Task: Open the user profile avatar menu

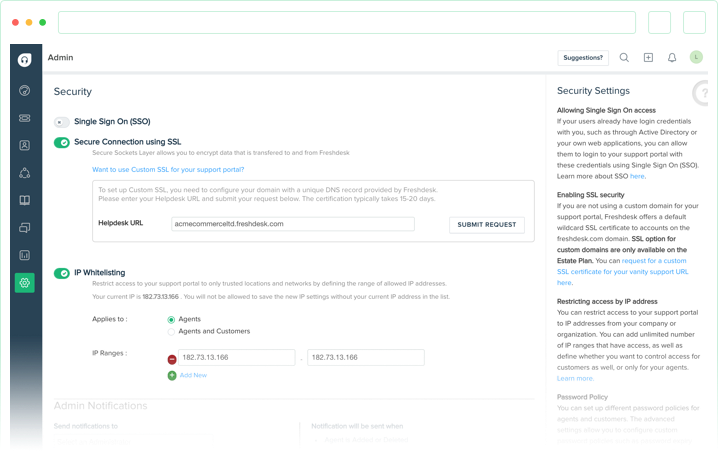Action: 696,58
